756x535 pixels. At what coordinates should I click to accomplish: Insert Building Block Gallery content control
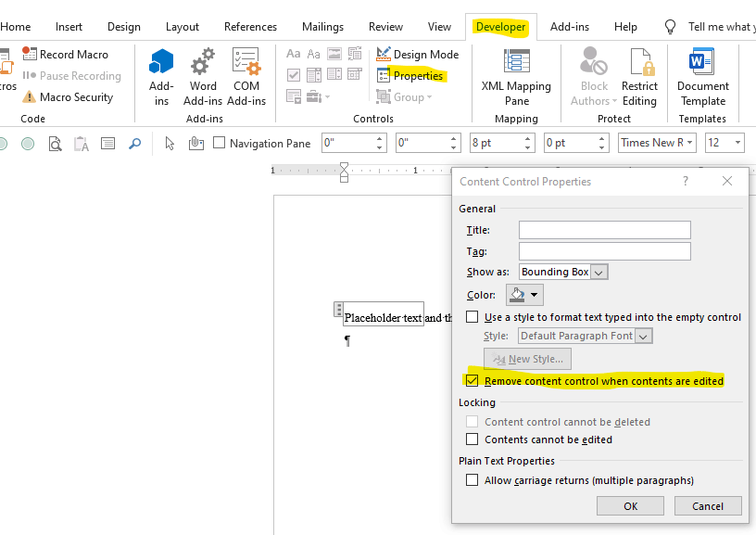click(x=355, y=54)
